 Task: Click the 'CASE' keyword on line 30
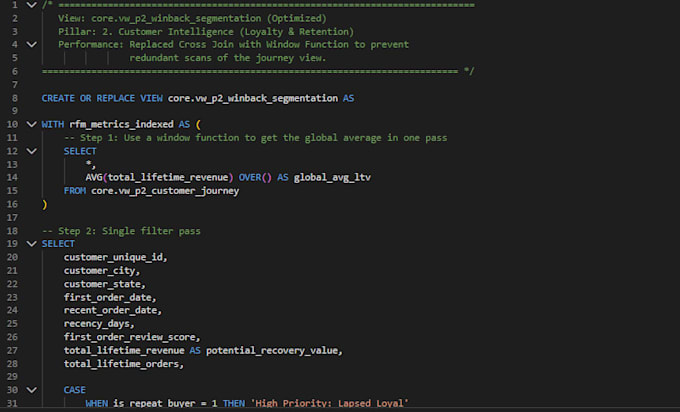click(75, 390)
